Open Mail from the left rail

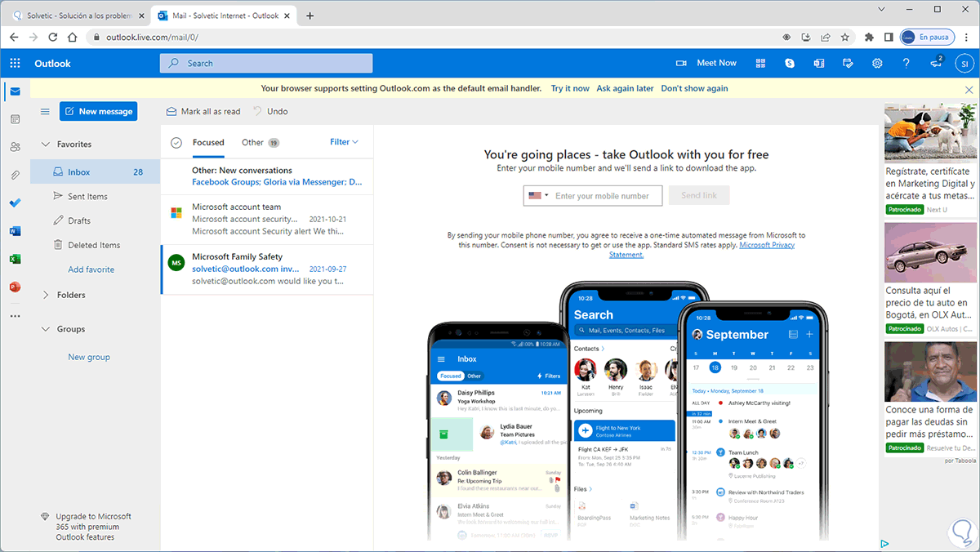tap(15, 91)
